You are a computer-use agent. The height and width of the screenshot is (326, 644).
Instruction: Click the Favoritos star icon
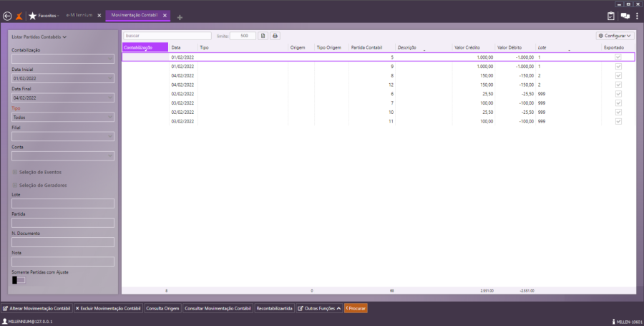point(32,16)
